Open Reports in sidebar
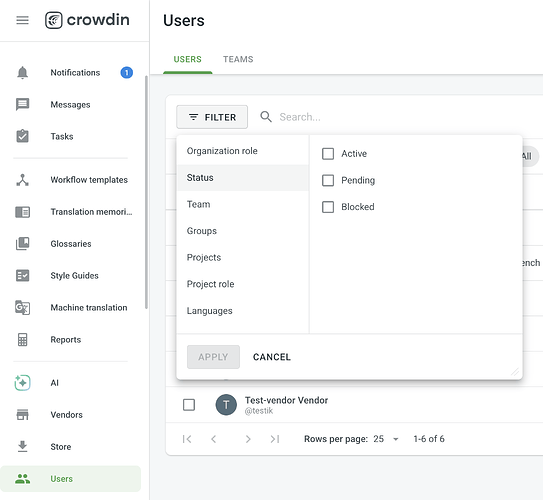 (66, 340)
